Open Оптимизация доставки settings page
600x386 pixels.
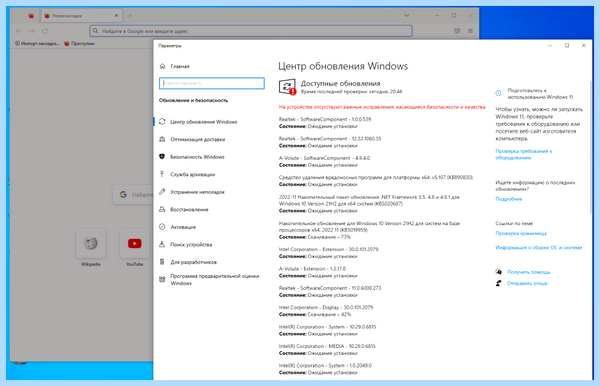pos(197,139)
